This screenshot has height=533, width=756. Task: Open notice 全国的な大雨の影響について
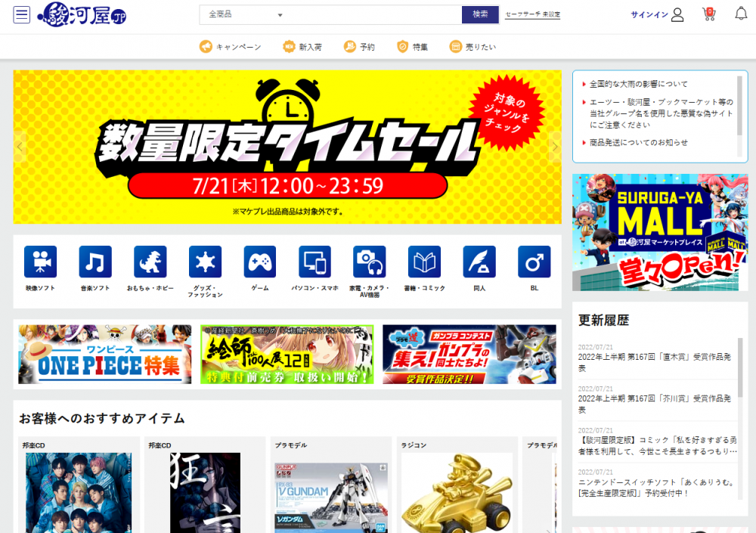pyautogui.click(x=638, y=84)
